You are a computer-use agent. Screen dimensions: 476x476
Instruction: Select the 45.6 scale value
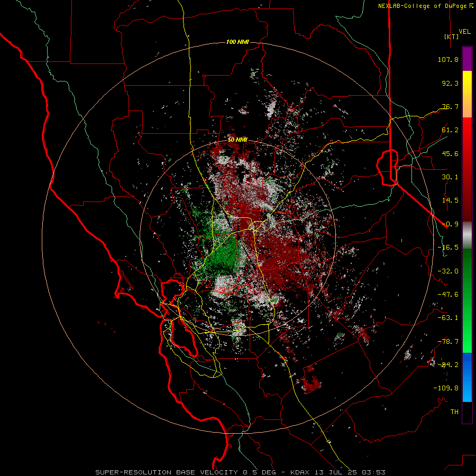coord(450,153)
